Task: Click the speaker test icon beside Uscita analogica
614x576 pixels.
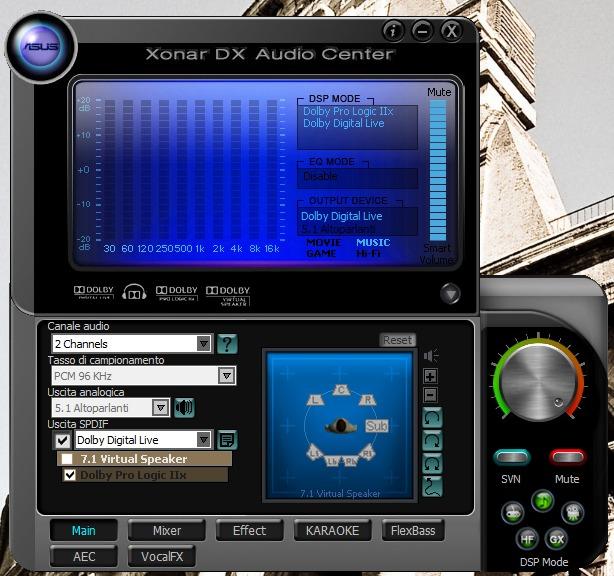Action: coord(184,408)
